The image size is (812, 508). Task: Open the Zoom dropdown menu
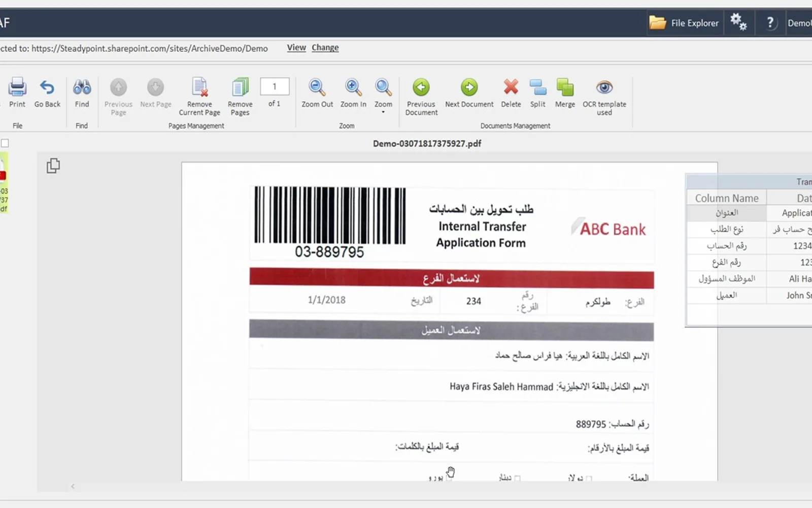click(x=383, y=96)
